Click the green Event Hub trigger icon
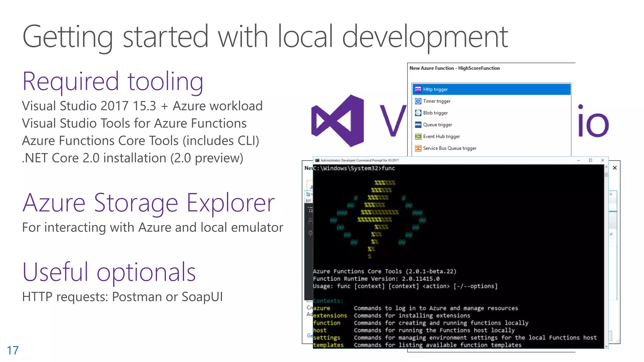The height and width of the screenshot is (362, 644). 418,136
